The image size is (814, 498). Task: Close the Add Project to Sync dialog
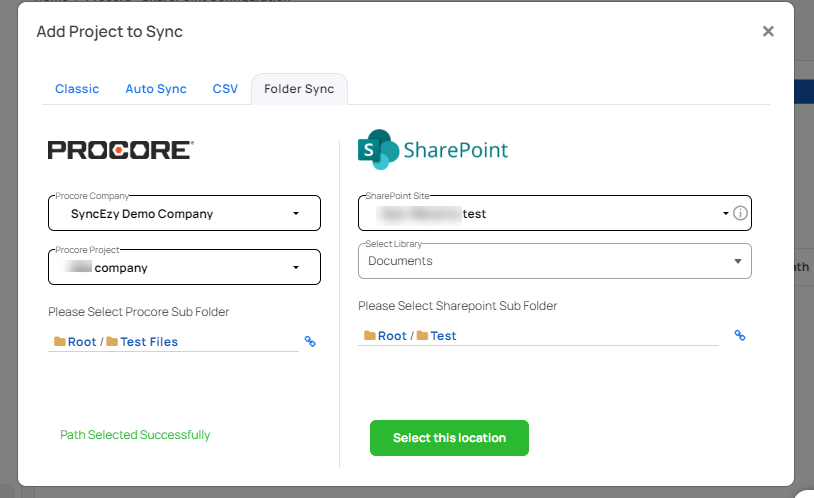[x=768, y=31]
